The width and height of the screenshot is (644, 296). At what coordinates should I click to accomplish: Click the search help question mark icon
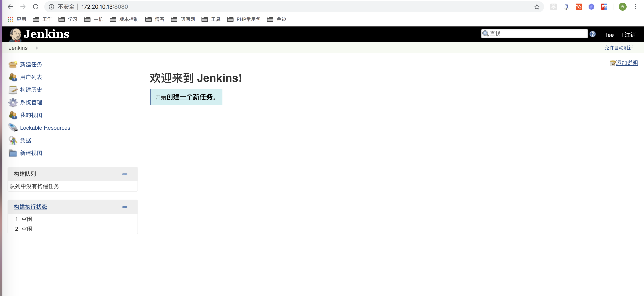pos(592,34)
